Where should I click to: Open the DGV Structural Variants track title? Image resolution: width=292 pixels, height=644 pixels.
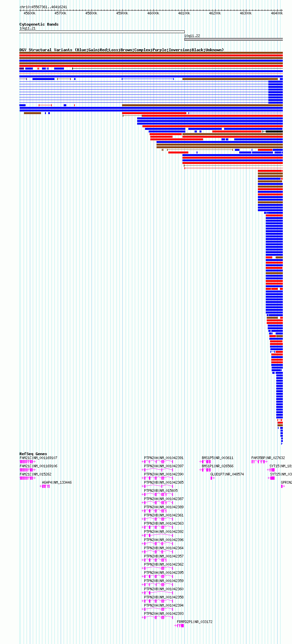122,50
